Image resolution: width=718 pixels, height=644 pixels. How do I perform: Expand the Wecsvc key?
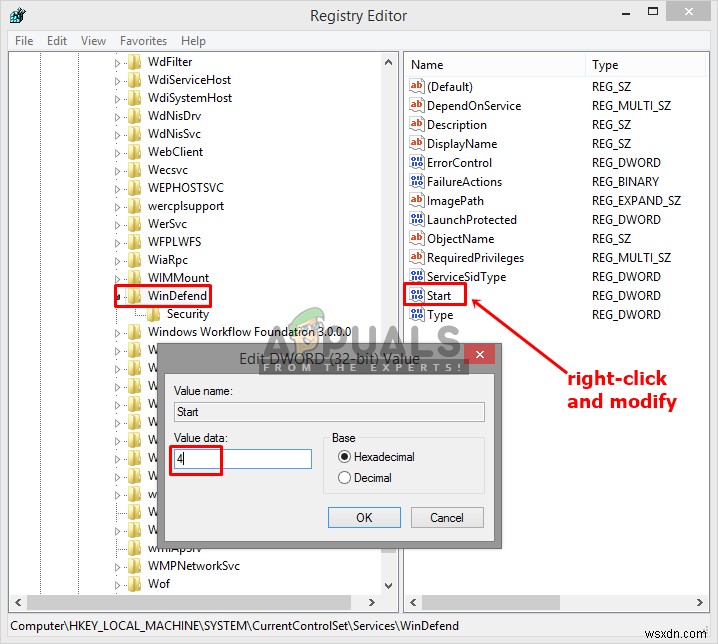tap(117, 171)
